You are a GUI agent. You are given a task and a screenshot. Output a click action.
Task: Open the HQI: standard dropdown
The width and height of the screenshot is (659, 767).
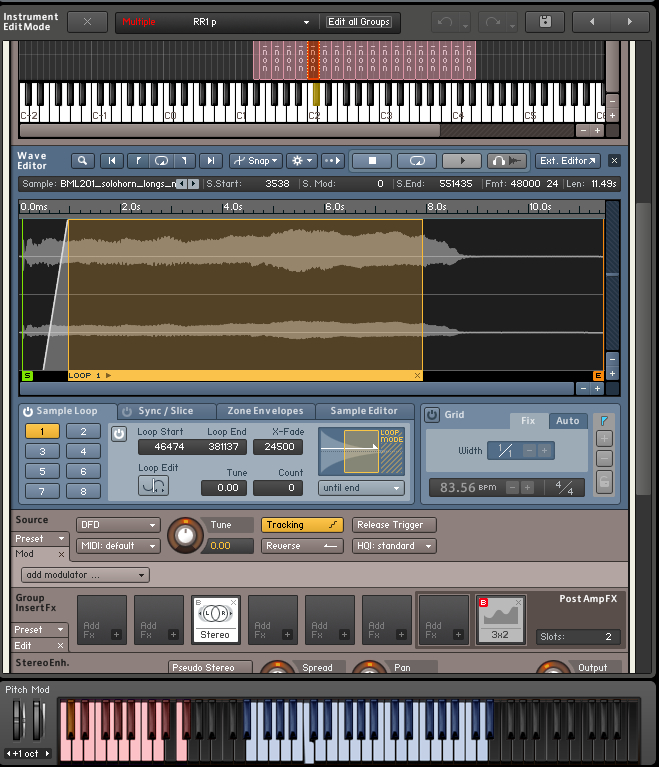394,546
